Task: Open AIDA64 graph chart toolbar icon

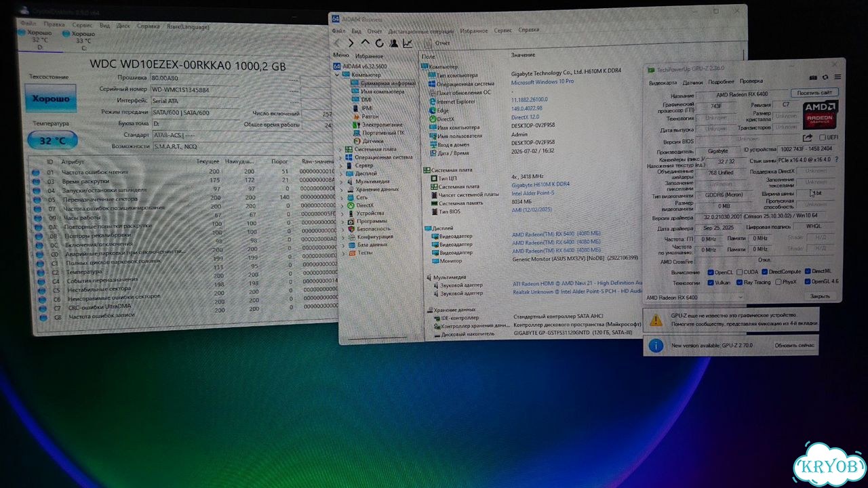Action: tap(407, 43)
